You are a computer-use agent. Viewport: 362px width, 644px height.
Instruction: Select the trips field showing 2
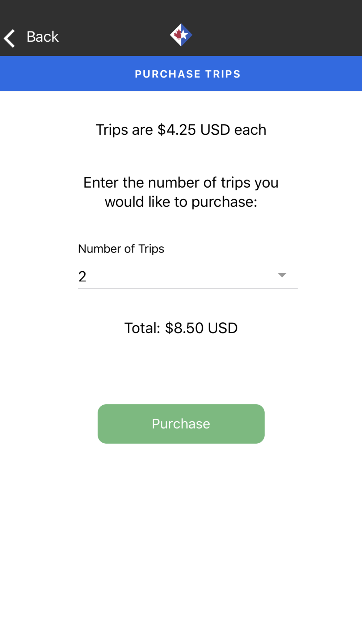coord(188,277)
